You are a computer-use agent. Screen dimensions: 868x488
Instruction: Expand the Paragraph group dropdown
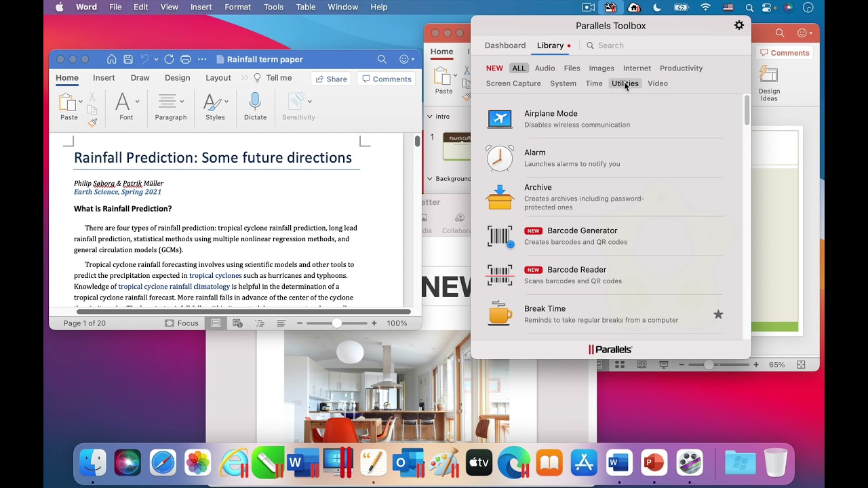(x=182, y=102)
